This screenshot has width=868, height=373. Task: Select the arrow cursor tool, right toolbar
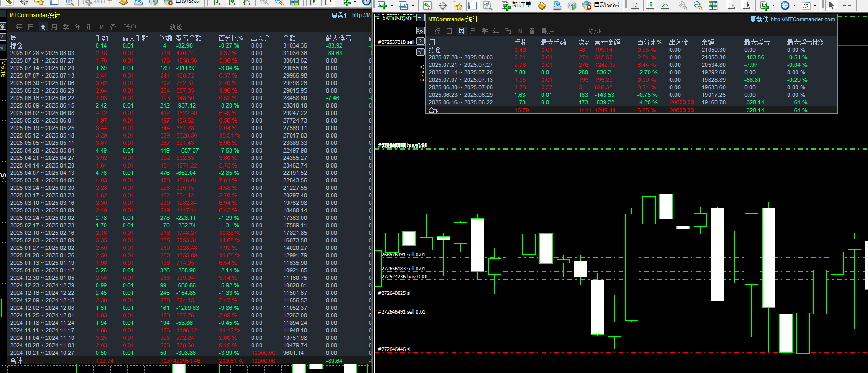click(x=831, y=5)
